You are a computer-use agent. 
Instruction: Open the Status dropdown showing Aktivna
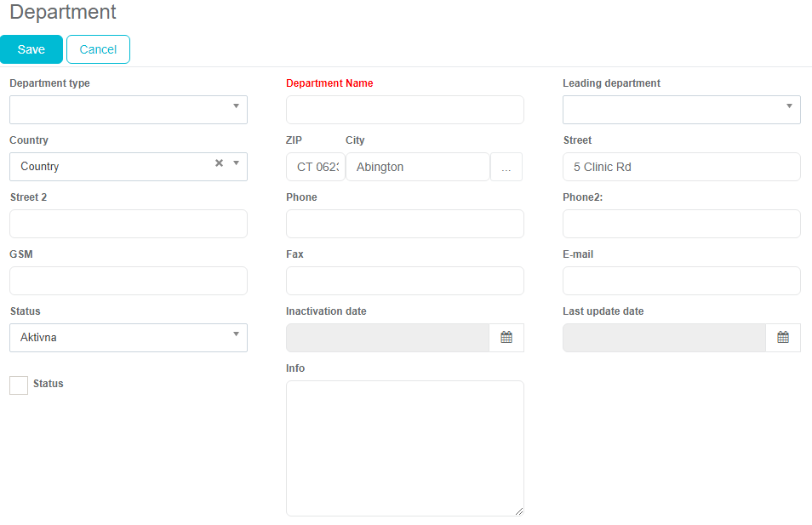(x=129, y=338)
